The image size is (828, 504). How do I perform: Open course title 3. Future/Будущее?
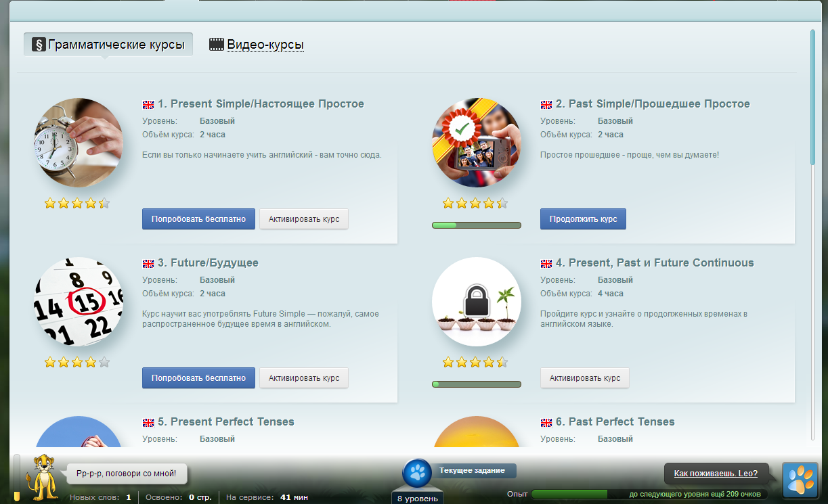pyautogui.click(x=208, y=263)
